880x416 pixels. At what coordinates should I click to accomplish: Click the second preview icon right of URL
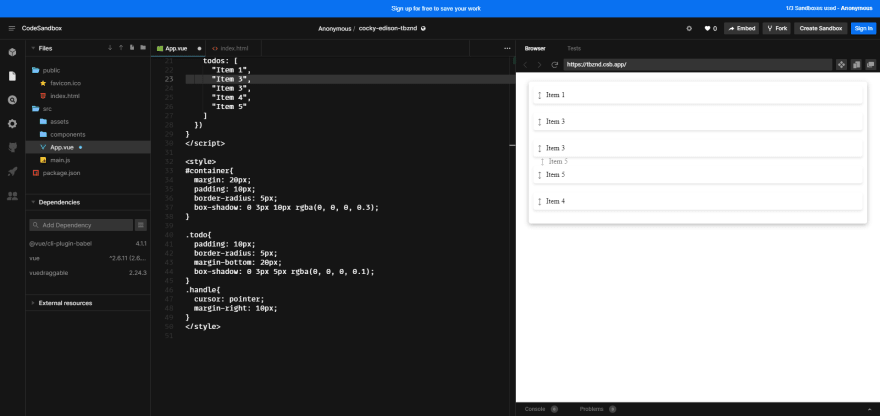tap(856, 65)
